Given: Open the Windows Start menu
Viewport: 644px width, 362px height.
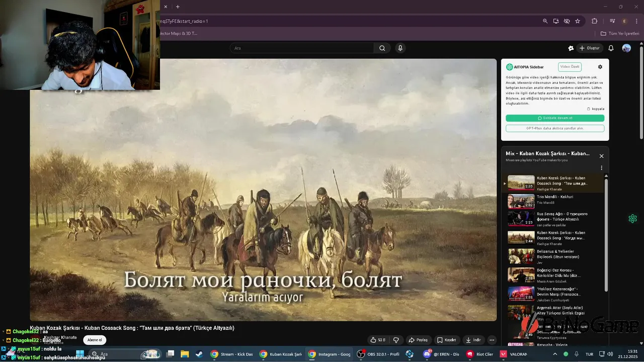Looking at the screenshot, I should pos(80,354).
